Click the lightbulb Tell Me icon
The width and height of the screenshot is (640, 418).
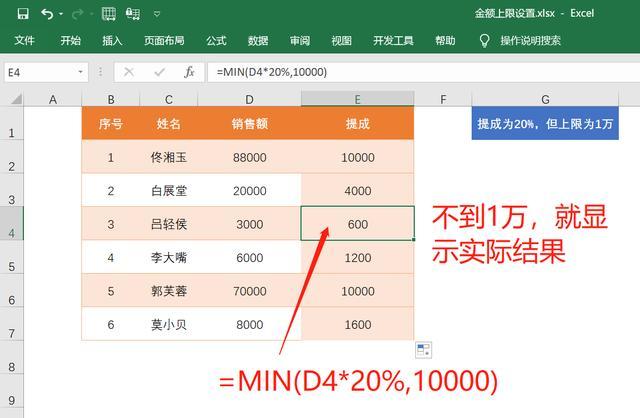(484, 41)
